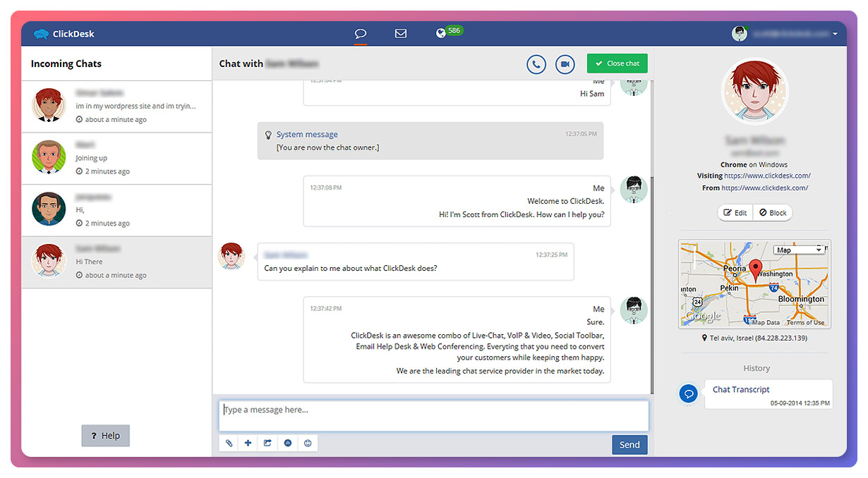Click the Google logo on the map
This screenshot has width=868, height=478.
(x=702, y=317)
